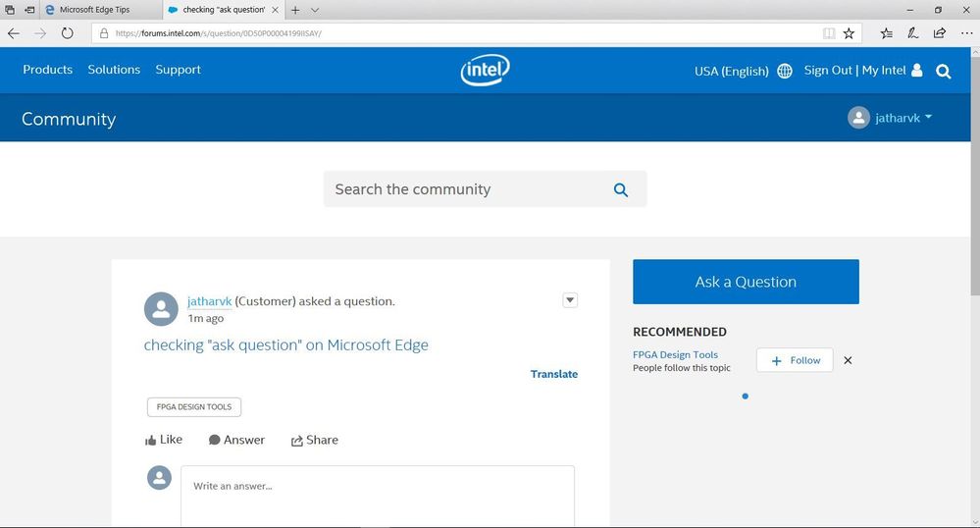Like the question post
Viewport: 980px width, 528px height.
(x=163, y=440)
